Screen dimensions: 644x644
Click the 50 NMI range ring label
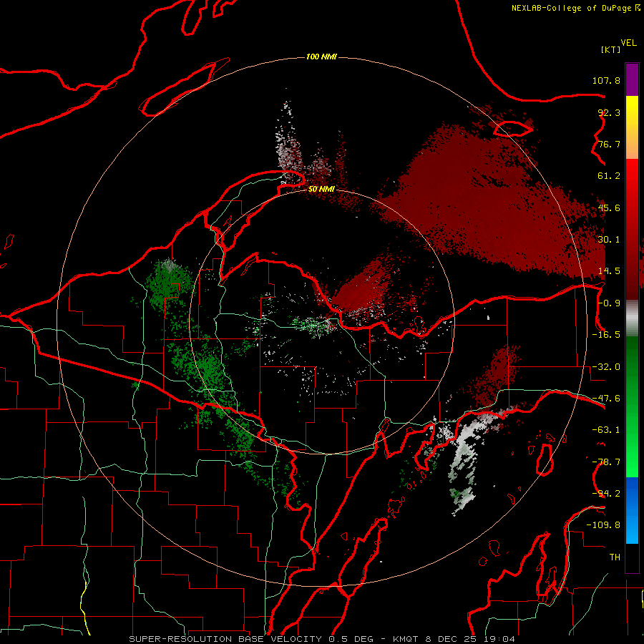tap(321, 190)
